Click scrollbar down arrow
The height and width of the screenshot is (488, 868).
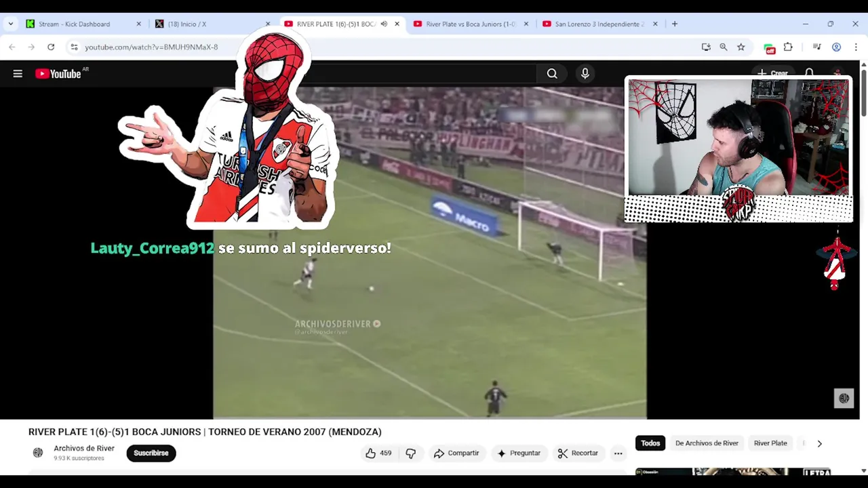point(863,470)
